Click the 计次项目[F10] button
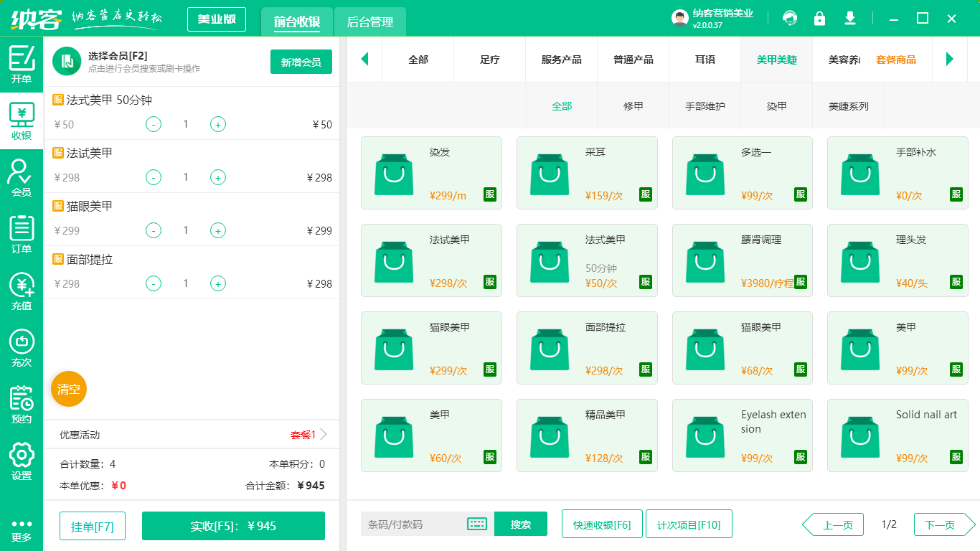This screenshot has width=980, height=551. [x=689, y=524]
